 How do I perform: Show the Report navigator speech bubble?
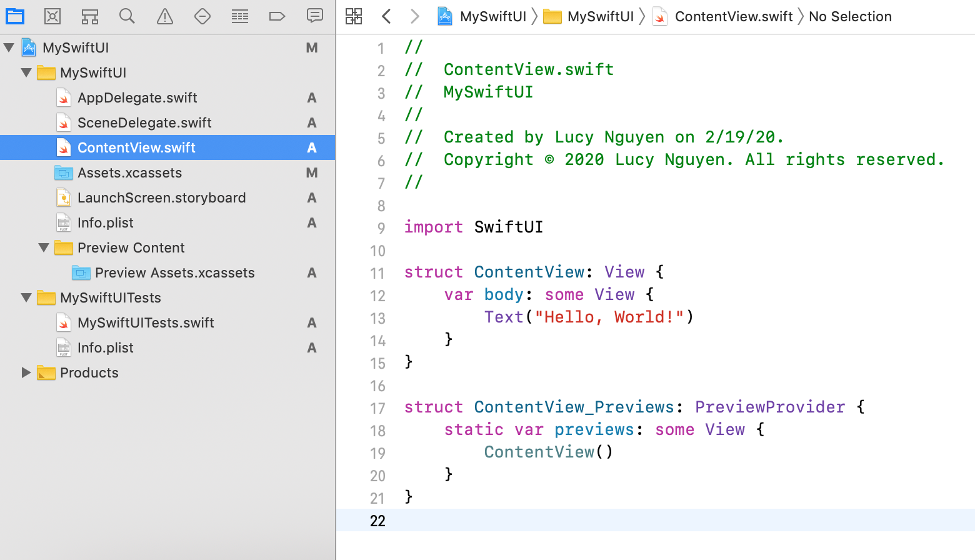point(315,16)
